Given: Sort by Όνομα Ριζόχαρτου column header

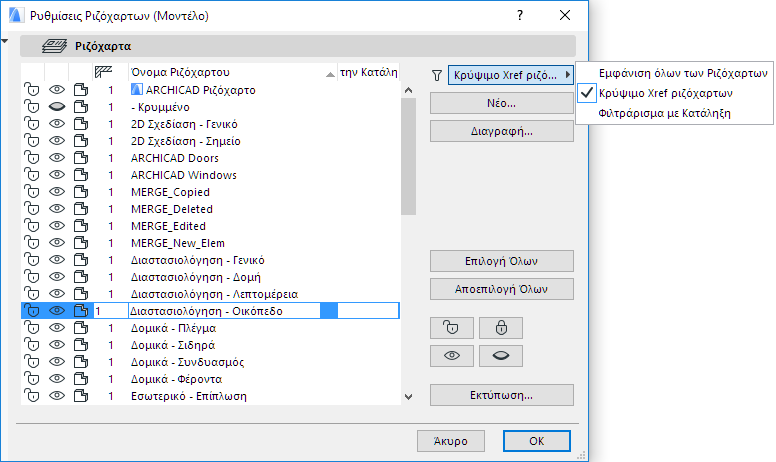Looking at the screenshot, I should point(233,72).
